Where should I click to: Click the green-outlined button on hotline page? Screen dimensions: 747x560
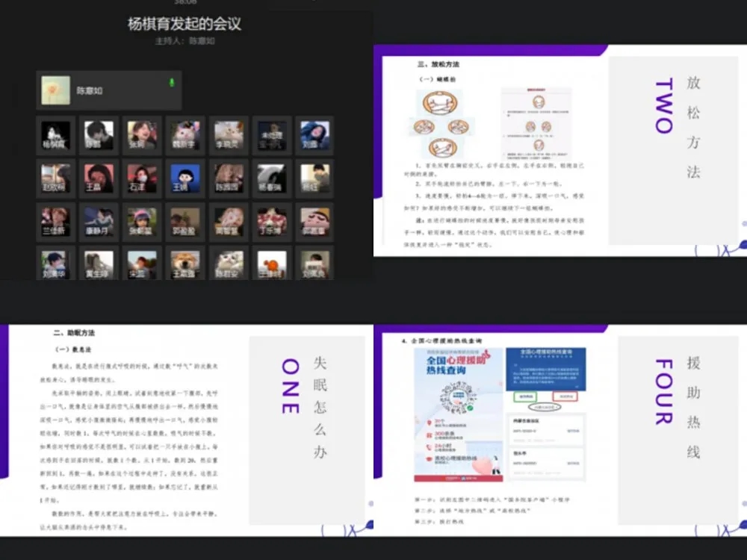(526, 396)
